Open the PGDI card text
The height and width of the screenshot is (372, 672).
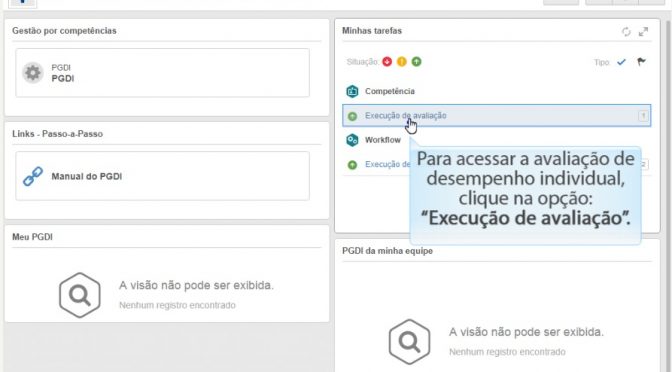coord(63,73)
